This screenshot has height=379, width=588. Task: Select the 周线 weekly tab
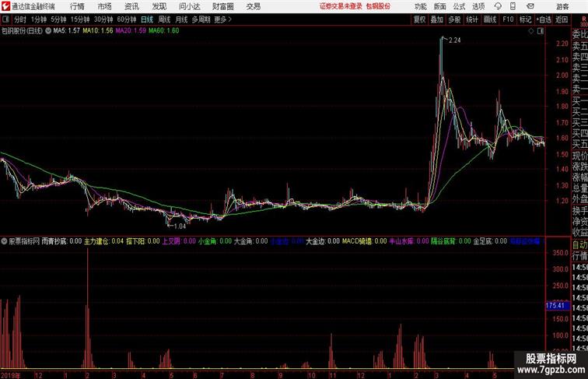pos(164,19)
